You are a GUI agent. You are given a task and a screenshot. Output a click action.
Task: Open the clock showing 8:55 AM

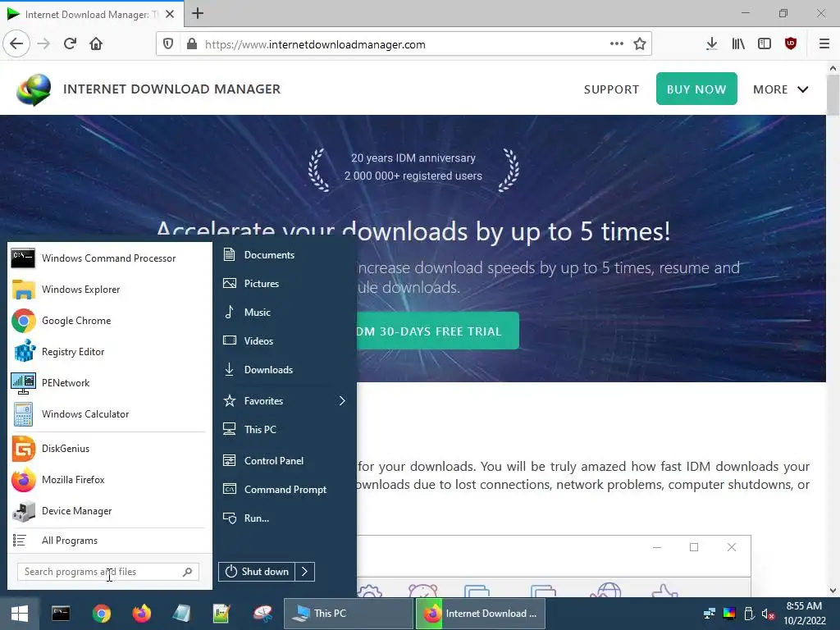coord(804,614)
